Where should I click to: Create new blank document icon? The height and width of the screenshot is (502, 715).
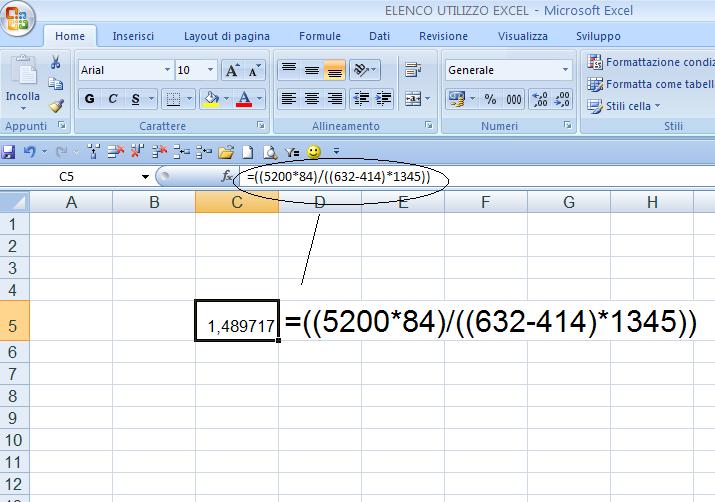click(248, 152)
